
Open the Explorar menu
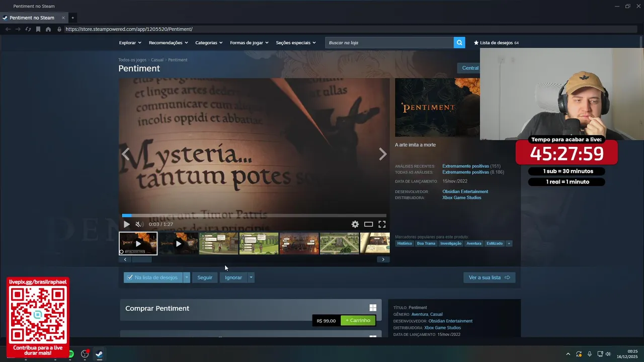(x=130, y=43)
